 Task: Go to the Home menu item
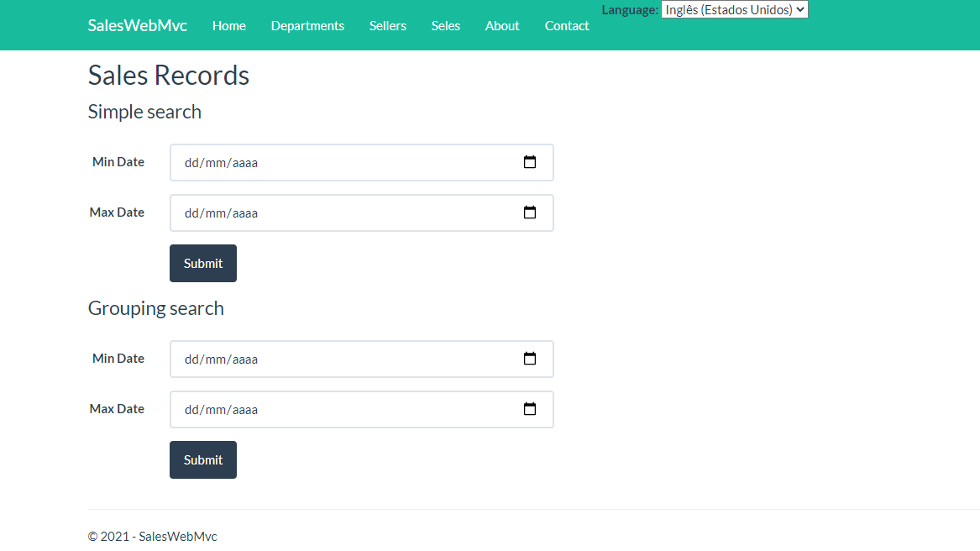point(228,25)
